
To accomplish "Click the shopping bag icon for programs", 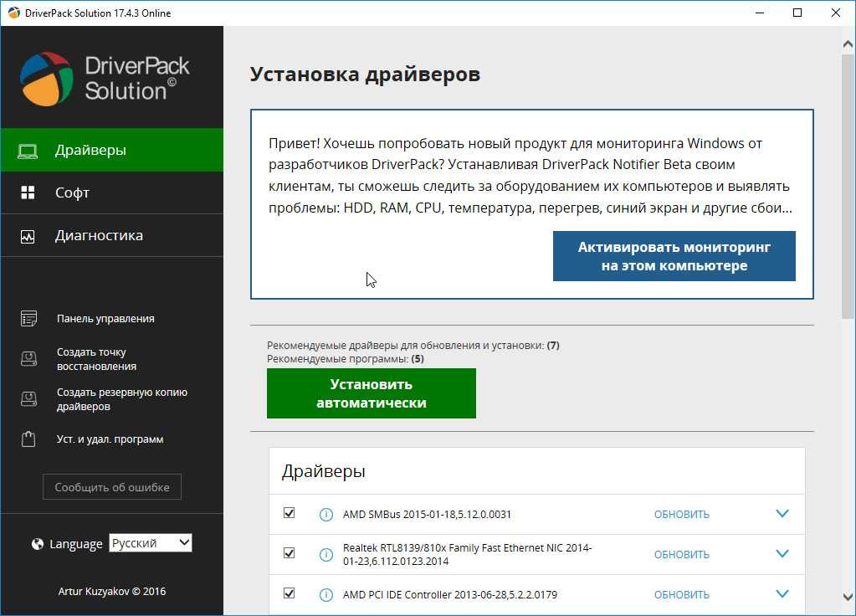I will (28, 439).
